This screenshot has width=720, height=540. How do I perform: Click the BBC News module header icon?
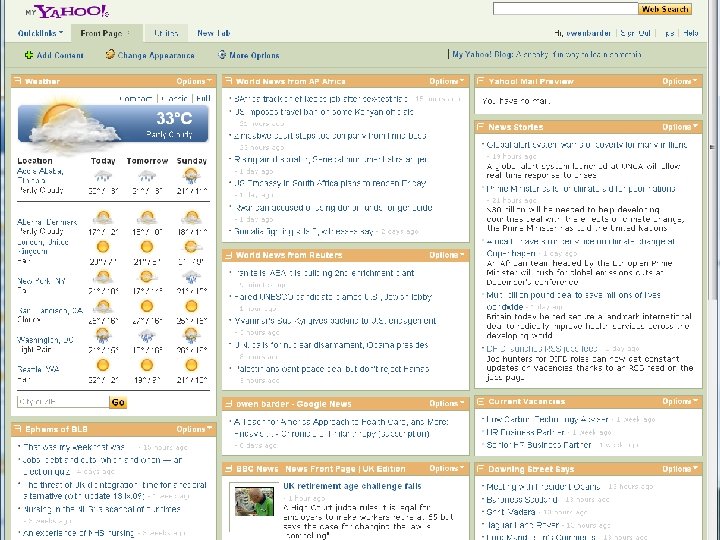228,468
